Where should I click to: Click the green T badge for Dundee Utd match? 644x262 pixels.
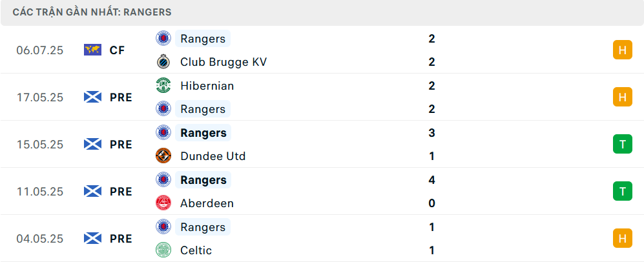point(623,145)
